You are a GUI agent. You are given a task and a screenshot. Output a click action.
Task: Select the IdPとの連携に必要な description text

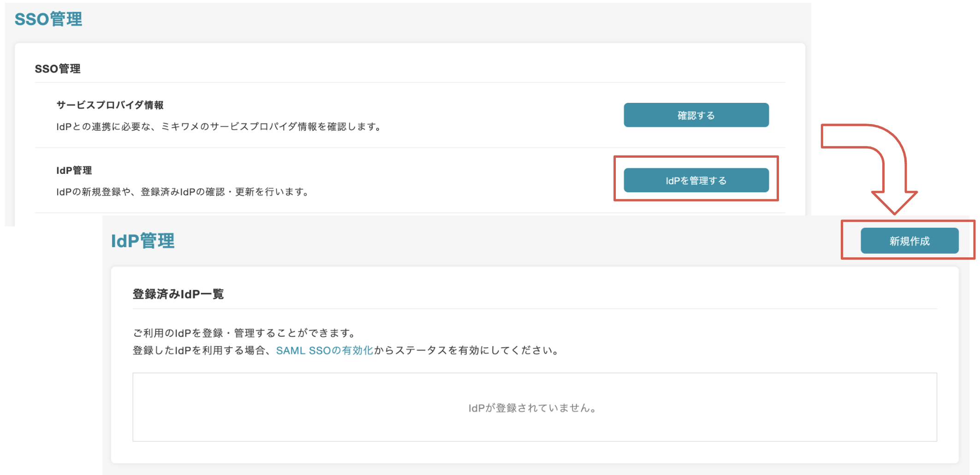[218, 126]
